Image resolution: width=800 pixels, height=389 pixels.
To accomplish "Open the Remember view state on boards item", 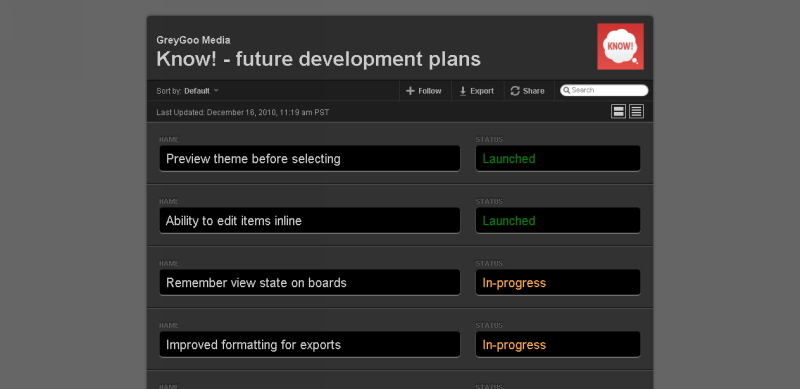I will coord(310,283).
